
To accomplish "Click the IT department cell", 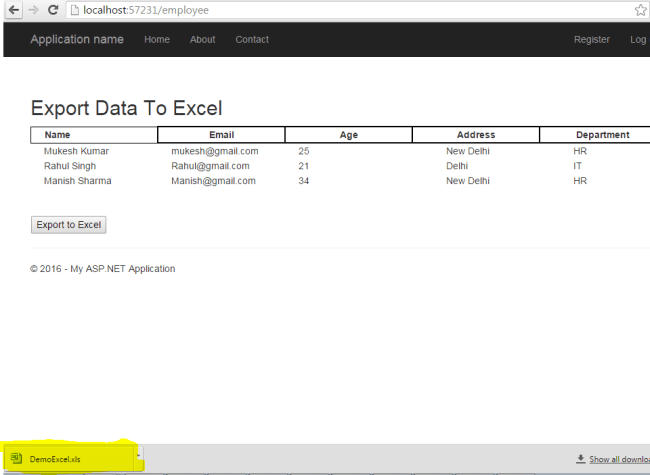I will pos(577,166).
